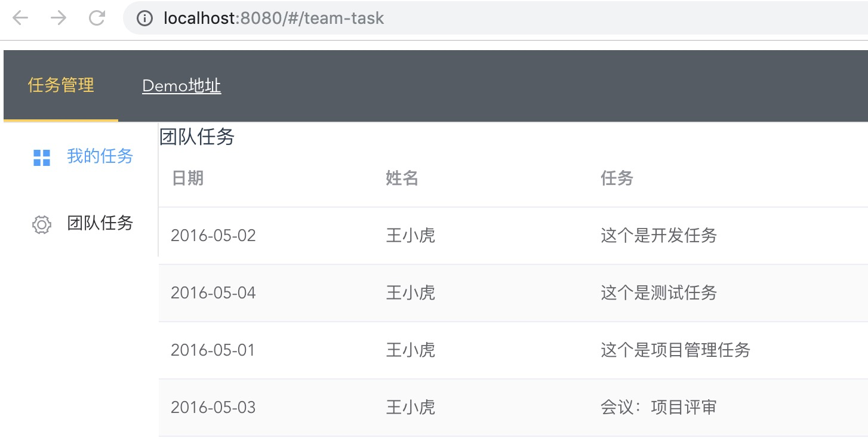Viewport: 868px width, 444px height.
Task: Select the 任务管理 top menu tab
Action: click(x=61, y=85)
